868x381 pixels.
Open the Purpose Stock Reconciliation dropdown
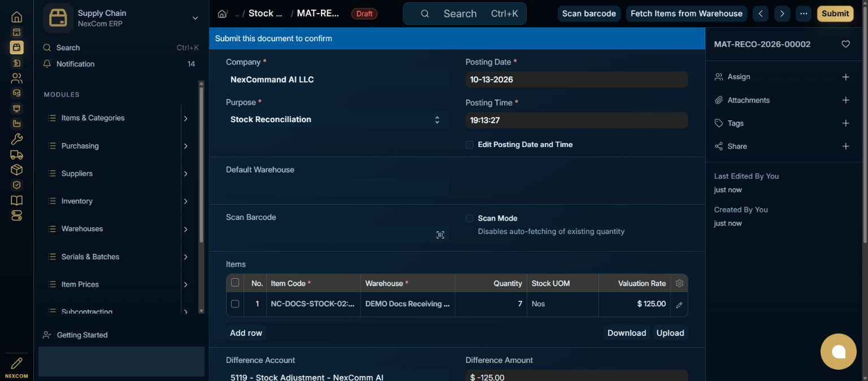coord(337,119)
